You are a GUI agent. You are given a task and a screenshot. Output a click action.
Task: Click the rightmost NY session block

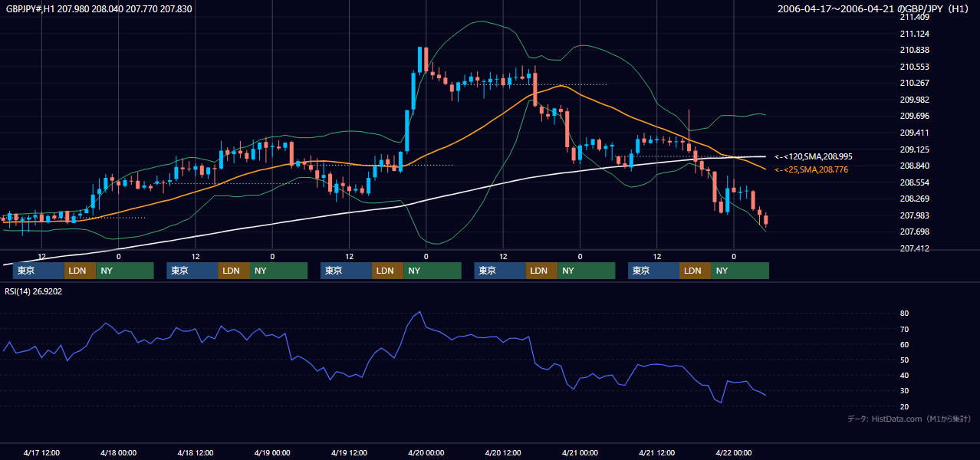(x=740, y=271)
